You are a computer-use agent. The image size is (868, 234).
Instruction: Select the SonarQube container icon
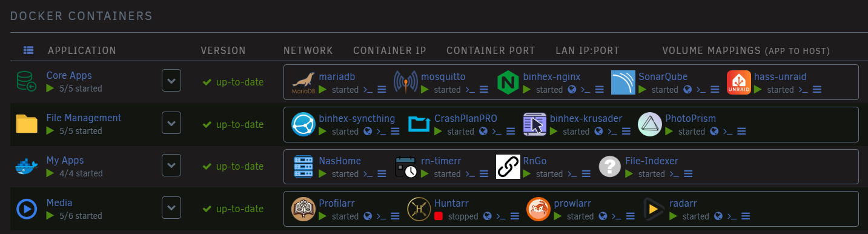623,82
